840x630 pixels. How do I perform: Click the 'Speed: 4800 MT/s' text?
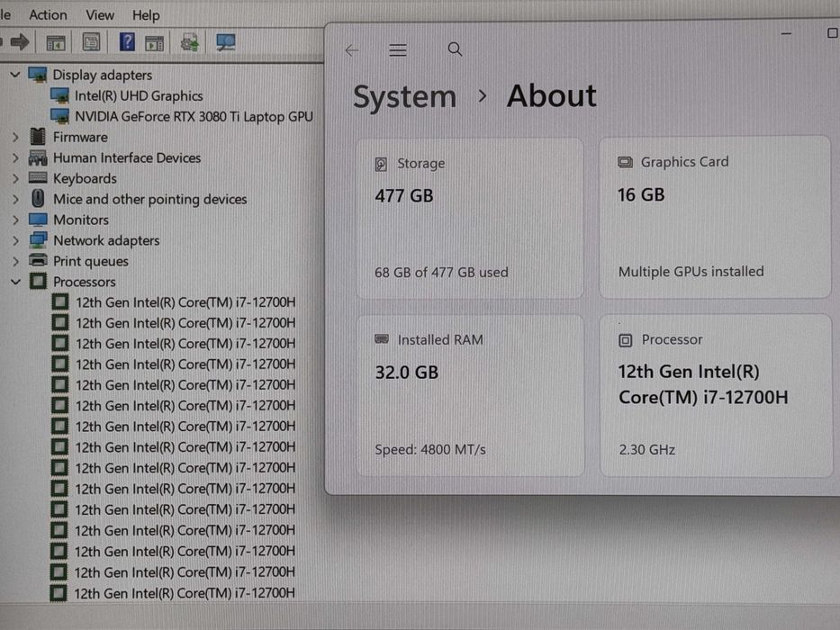pyautogui.click(x=430, y=449)
